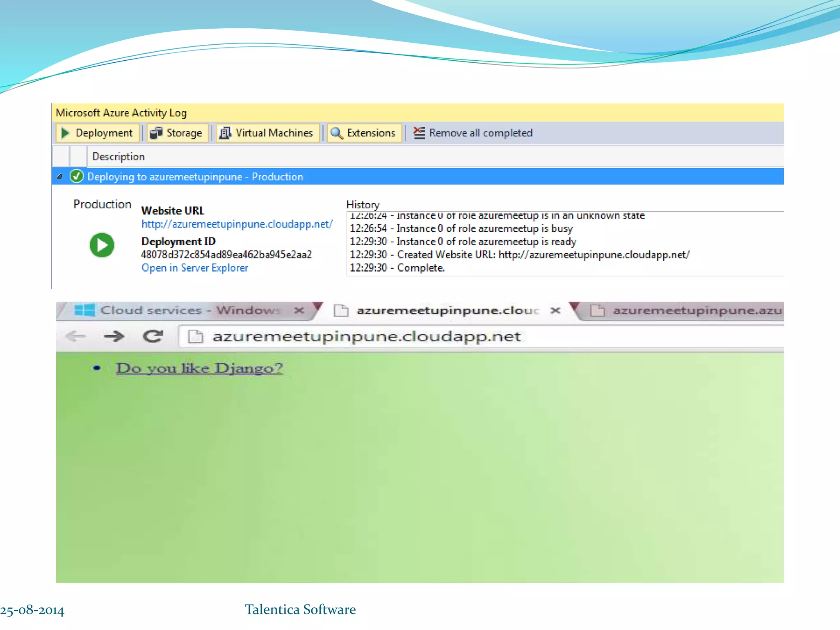Click the Deployment green arrow icon
The width and height of the screenshot is (840, 630).
coord(65,133)
